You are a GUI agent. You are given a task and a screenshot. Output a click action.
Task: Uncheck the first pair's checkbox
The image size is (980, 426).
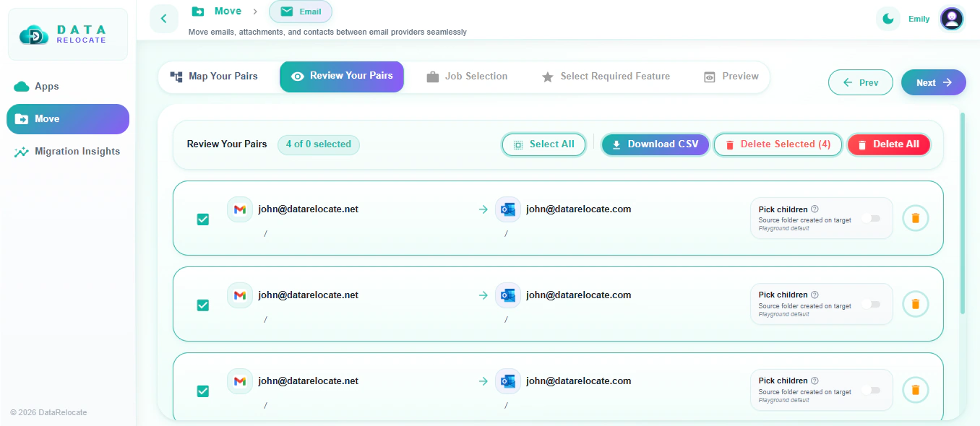(203, 219)
